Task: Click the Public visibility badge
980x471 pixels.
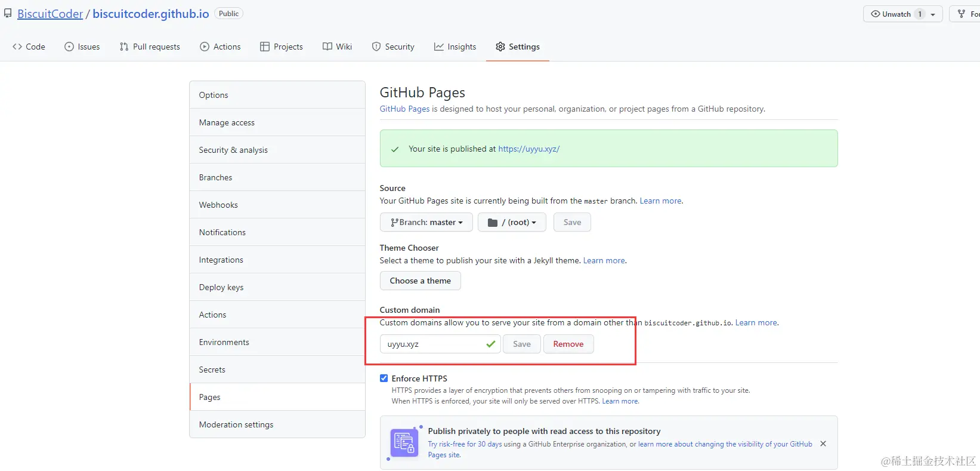Action: coord(228,13)
